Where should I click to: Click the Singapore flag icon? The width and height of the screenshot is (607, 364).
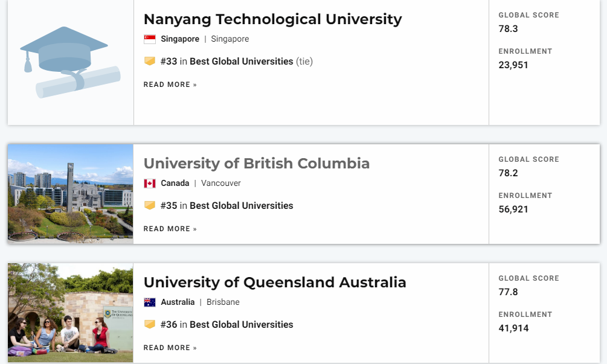click(149, 39)
